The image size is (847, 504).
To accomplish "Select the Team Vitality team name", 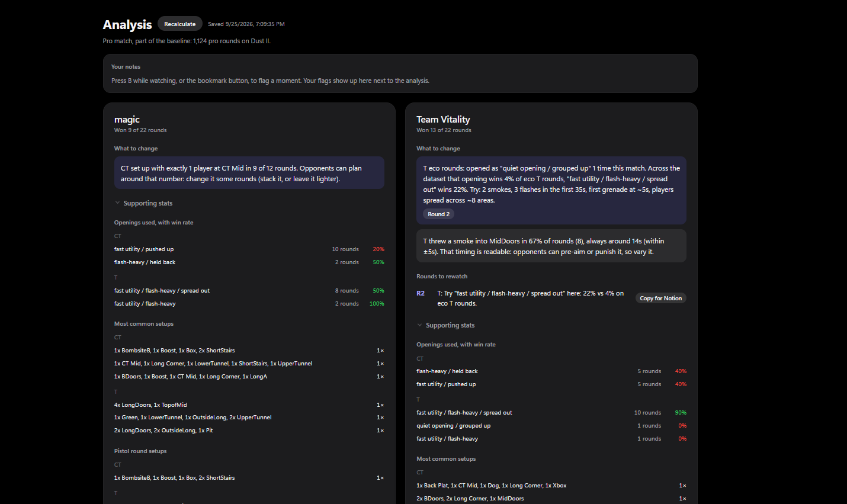I will pyautogui.click(x=443, y=120).
